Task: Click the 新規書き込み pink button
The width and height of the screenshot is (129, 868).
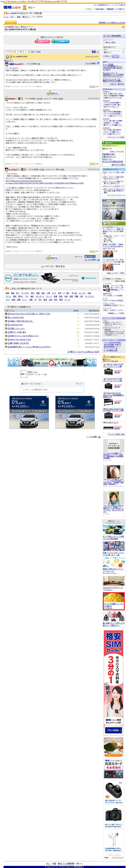Action: pos(42,41)
